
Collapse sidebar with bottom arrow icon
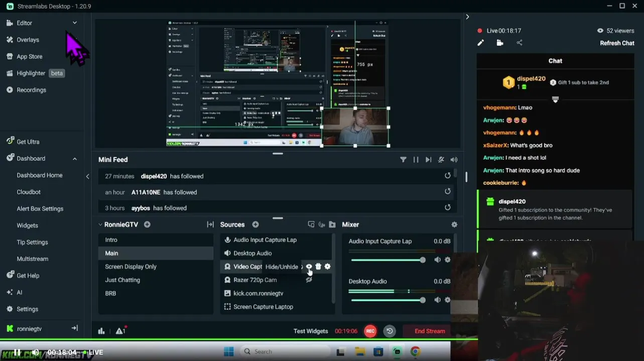pos(75,328)
